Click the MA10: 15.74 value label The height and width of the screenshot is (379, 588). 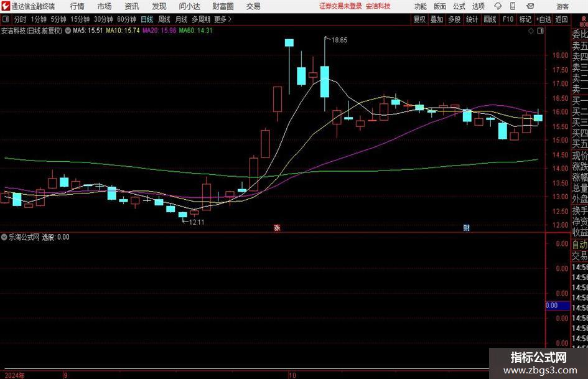[x=123, y=30]
